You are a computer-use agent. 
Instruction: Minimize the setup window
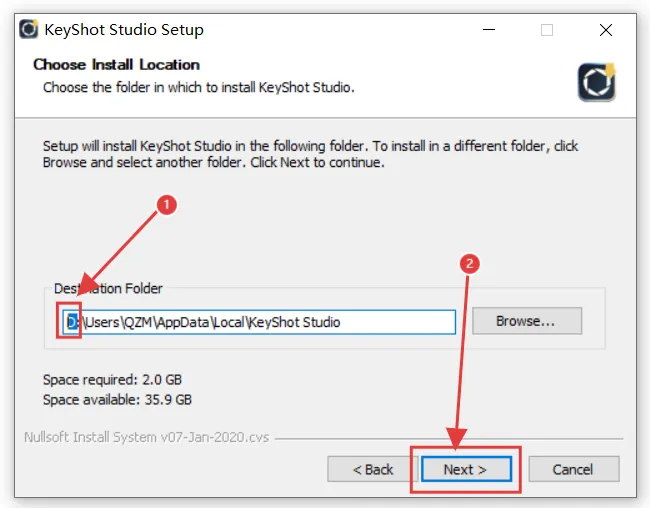(x=489, y=30)
